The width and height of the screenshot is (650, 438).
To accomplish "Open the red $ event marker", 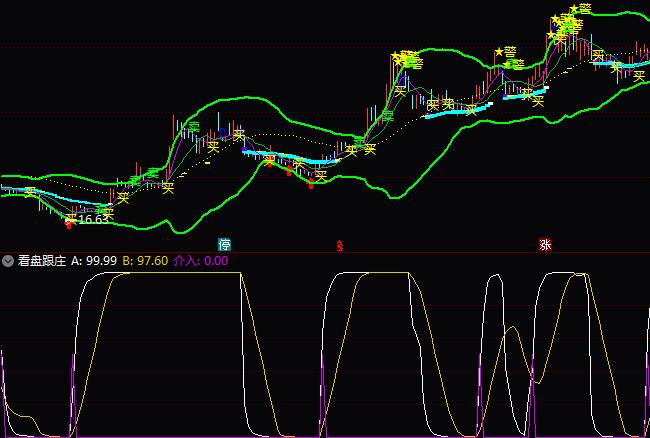I will (x=339, y=244).
